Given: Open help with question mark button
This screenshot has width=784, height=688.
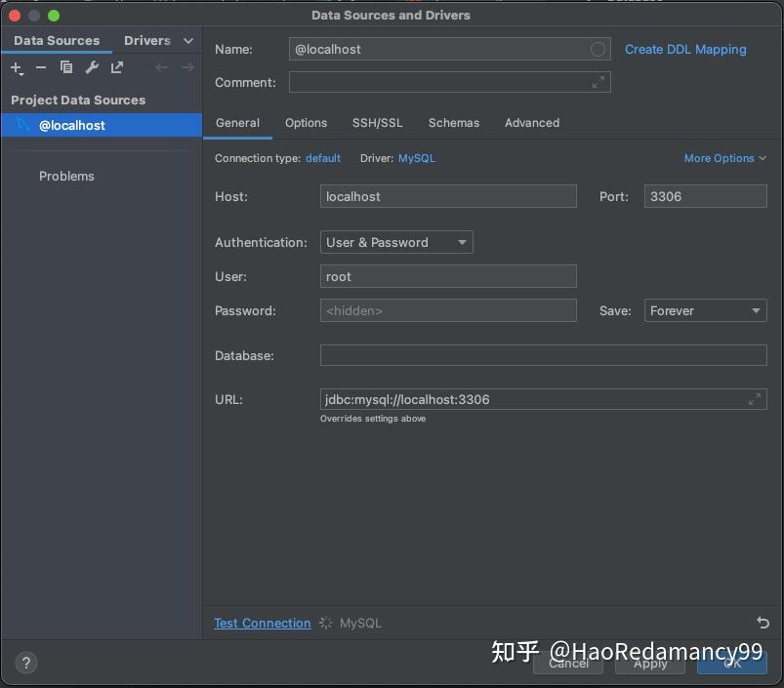Looking at the screenshot, I should click(26, 663).
